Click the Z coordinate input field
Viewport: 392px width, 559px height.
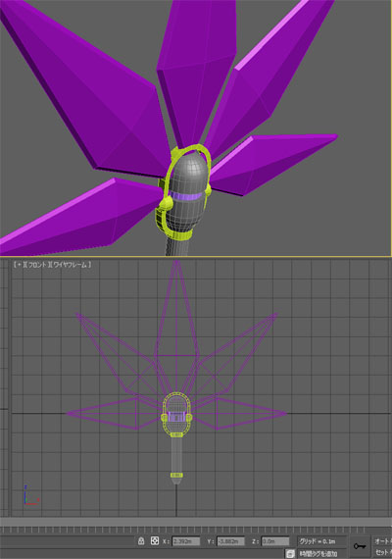tap(275, 541)
